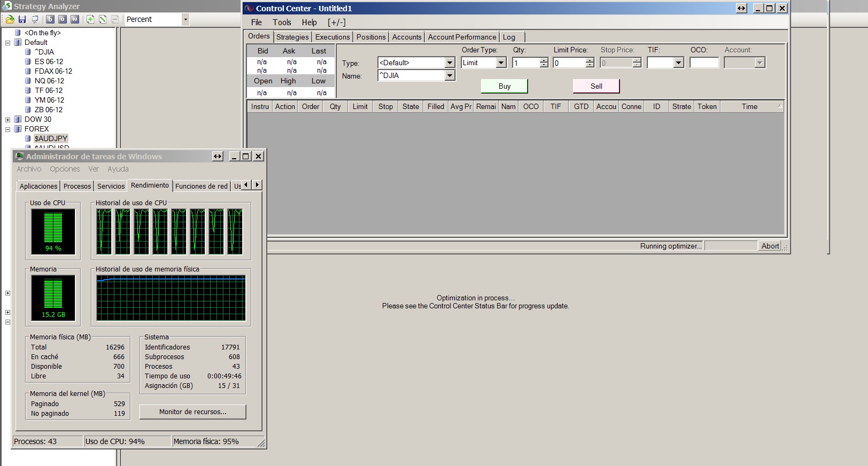Click the 'b' backtest toolbar icon
Viewport: 868px width, 466px height.
[x=50, y=19]
